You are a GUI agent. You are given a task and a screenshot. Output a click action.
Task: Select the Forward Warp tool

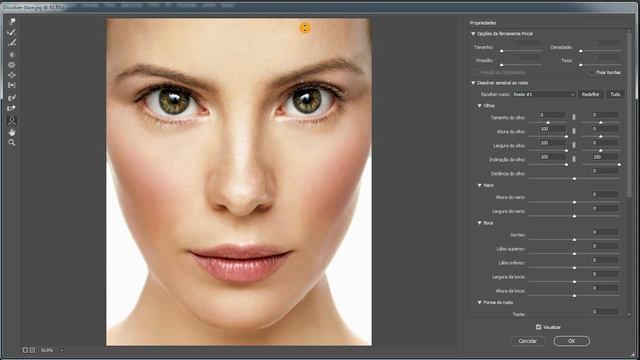(12, 21)
